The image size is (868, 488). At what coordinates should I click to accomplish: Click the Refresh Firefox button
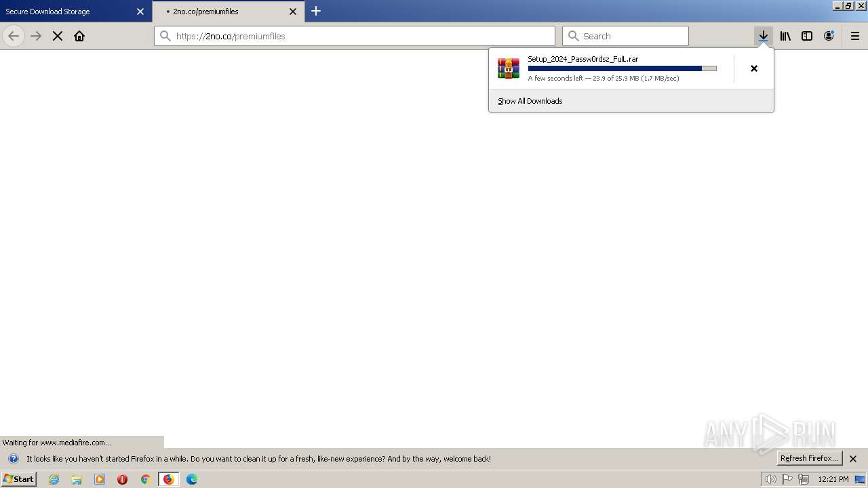[809, 458]
